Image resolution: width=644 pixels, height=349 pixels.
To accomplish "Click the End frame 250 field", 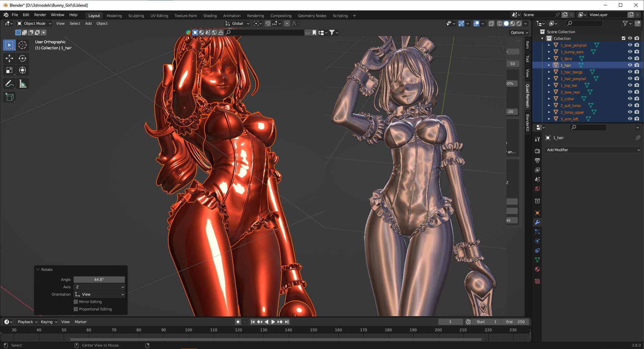I will [515, 322].
